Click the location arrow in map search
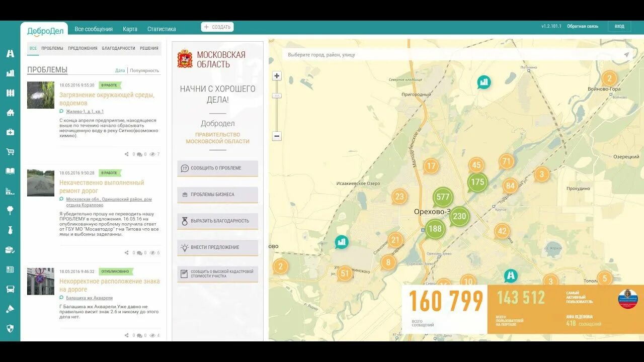This screenshot has height=362, width=644. coord(626,55)
